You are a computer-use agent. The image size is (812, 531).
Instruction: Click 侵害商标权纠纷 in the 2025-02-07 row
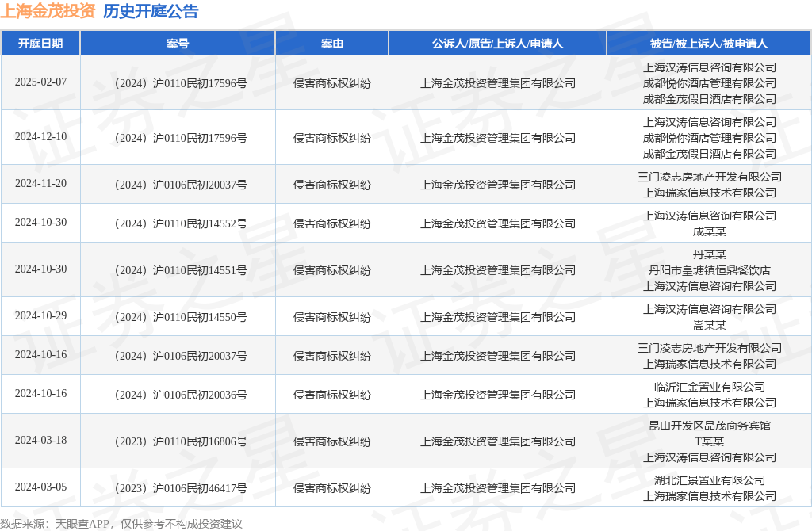(332, 83)
